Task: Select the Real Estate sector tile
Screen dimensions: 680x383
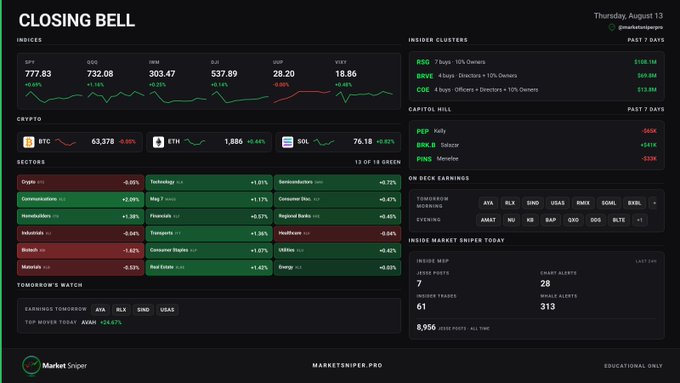Action: (x=209, y=268)
